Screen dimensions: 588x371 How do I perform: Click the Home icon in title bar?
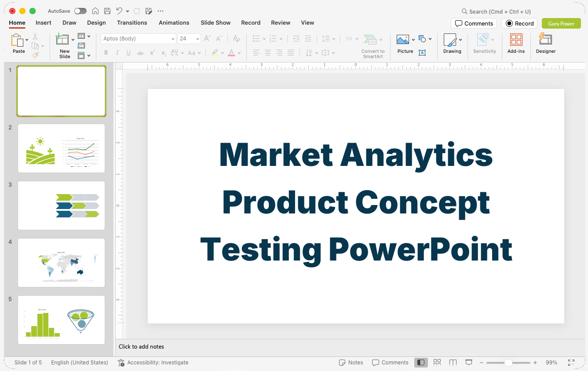point(95,11)
